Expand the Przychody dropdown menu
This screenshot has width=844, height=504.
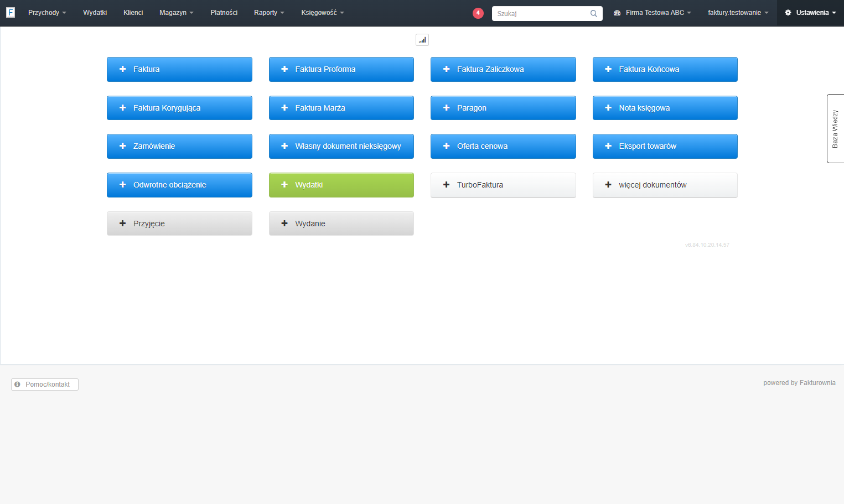point(47,13)
